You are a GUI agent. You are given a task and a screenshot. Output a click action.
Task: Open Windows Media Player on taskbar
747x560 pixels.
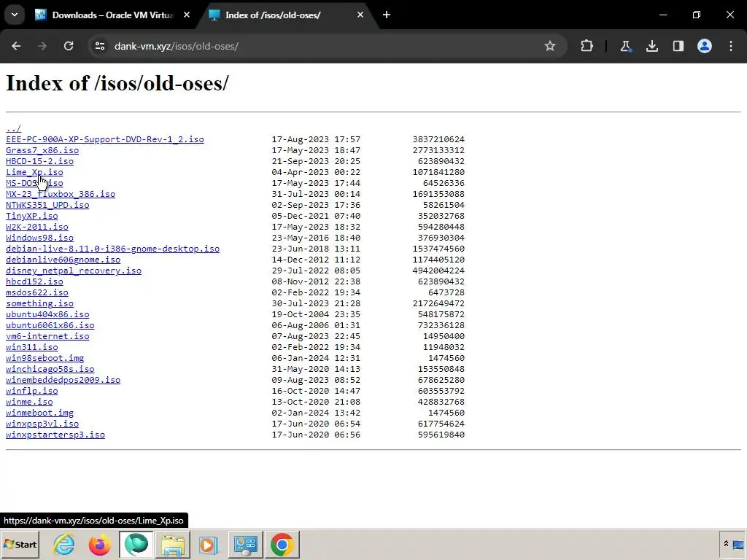208,544
